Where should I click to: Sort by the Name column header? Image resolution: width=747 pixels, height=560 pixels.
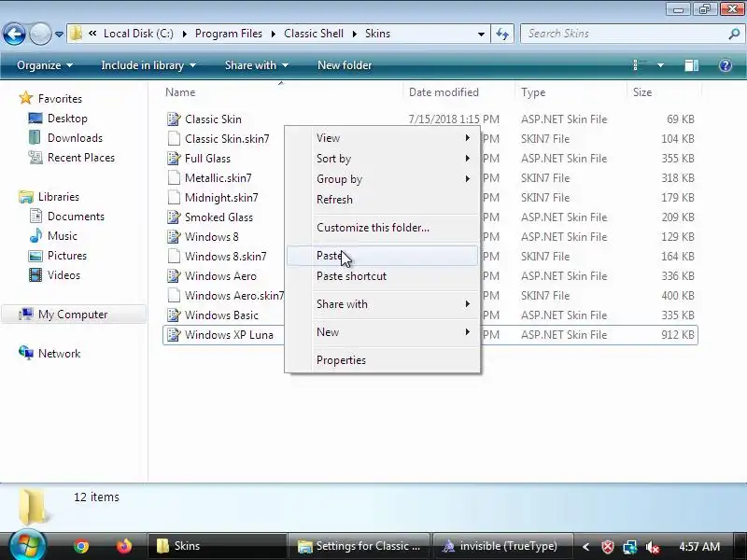pos(180,92)
